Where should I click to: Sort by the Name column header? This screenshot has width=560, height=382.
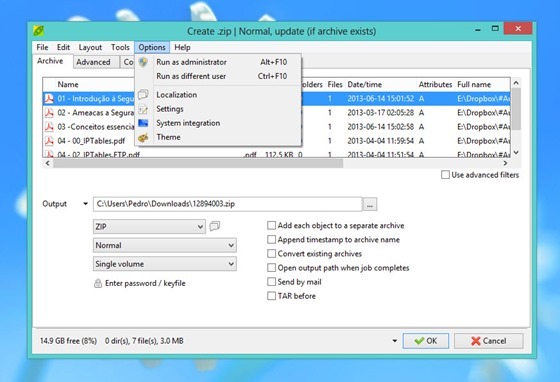pos(68,85)
